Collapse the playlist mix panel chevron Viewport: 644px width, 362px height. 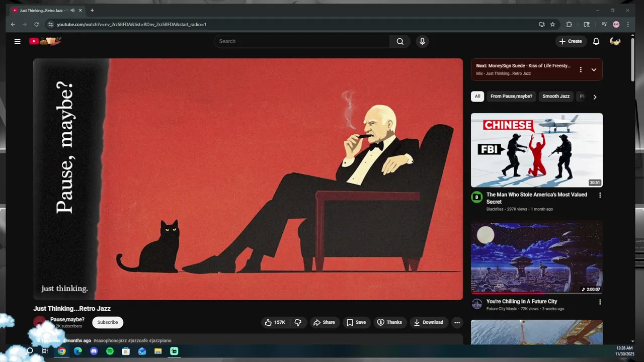594,70
